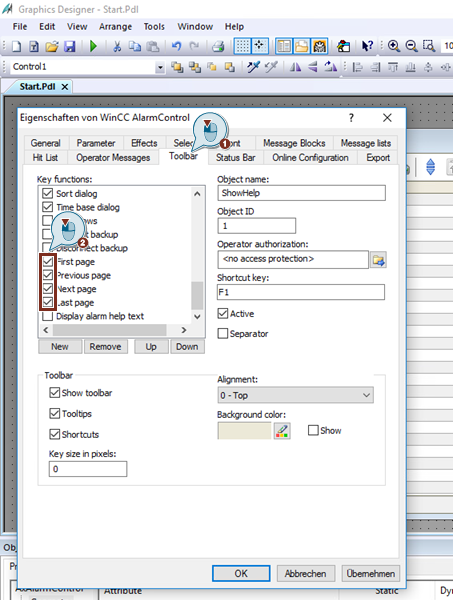This screenshot has height=600, width=453.
Task: Toggle the Tooltips checkbox
Action: point(55,413)
